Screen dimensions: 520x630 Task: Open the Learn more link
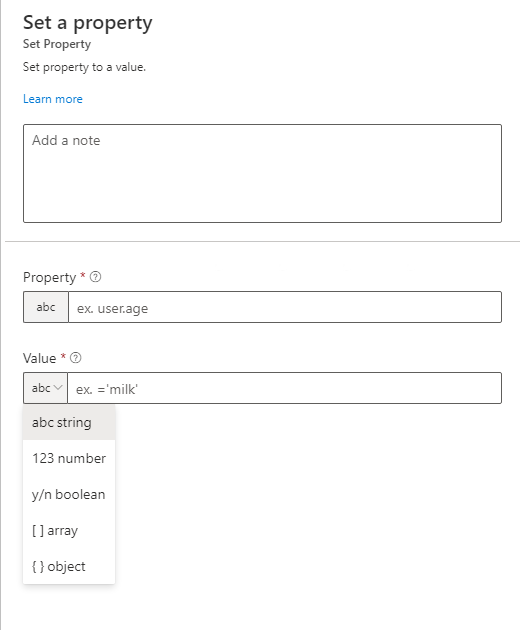pyautogui.click(x=53, y=99)
